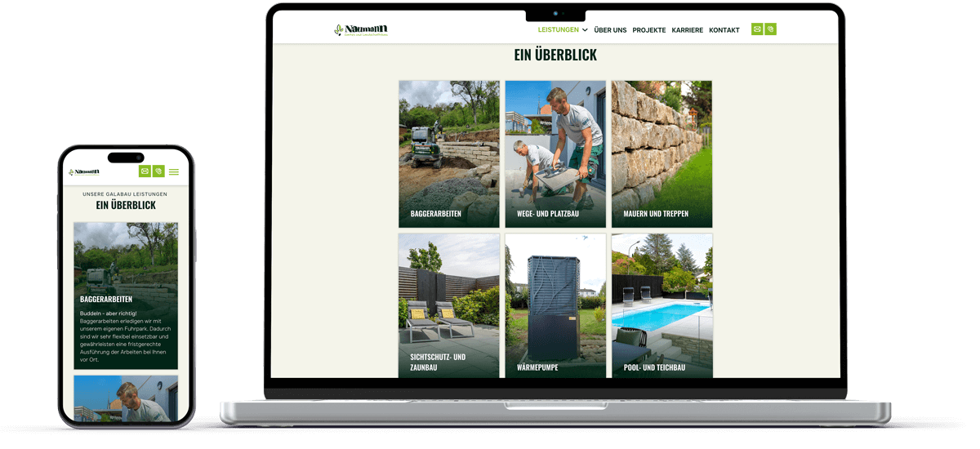
Task: Click the second card with a worker on the phone
Action: (x=126, y=398)
